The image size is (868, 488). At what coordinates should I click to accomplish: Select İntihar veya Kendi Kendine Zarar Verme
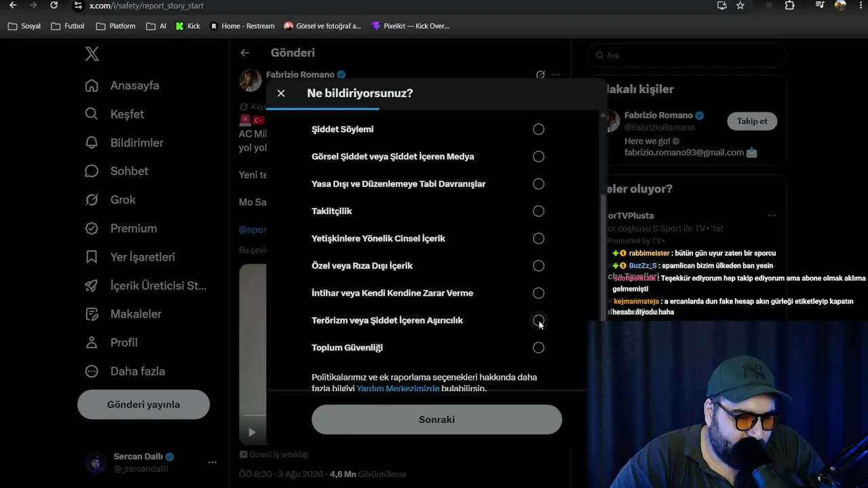538,293
